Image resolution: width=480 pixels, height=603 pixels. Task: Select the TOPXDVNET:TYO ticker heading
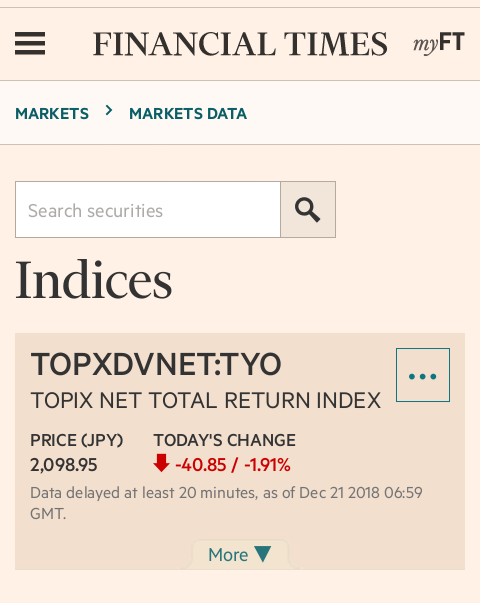[x=156, y=364]
